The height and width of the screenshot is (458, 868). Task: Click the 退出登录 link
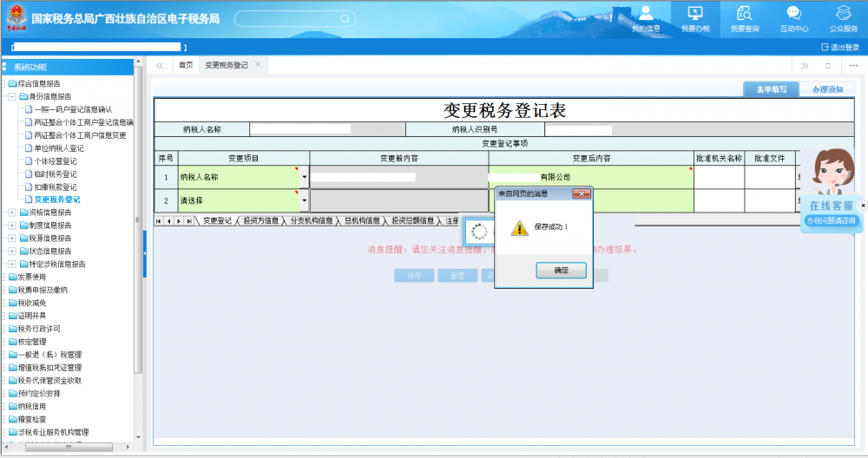point(839,48)
